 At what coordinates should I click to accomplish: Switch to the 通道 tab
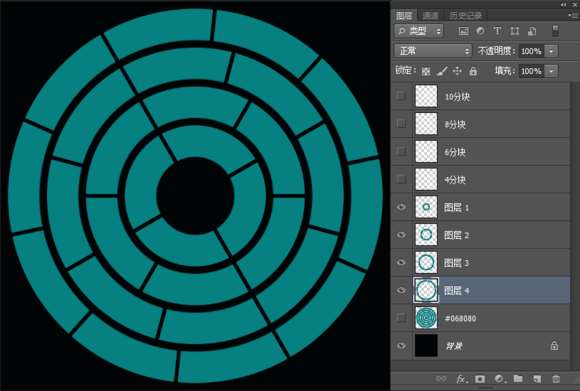(x=431, y=16)
